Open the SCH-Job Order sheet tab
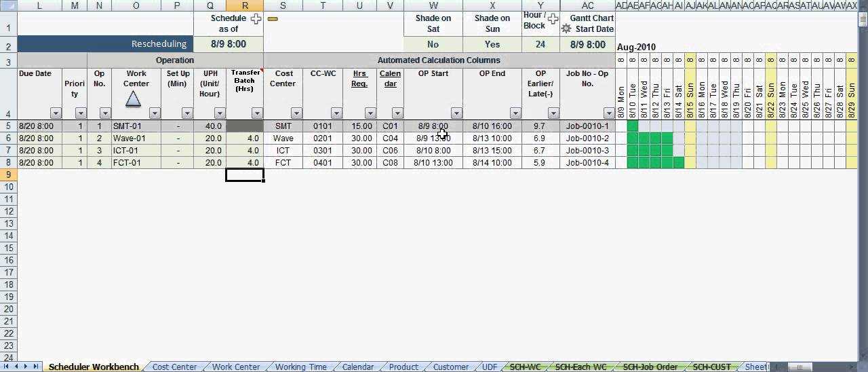This screenshot has height=372, width=868. (650, 367)
